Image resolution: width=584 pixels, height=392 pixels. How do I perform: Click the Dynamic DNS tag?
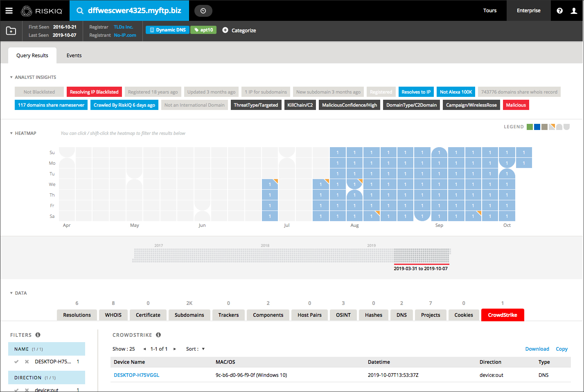[x=167, y=30]
